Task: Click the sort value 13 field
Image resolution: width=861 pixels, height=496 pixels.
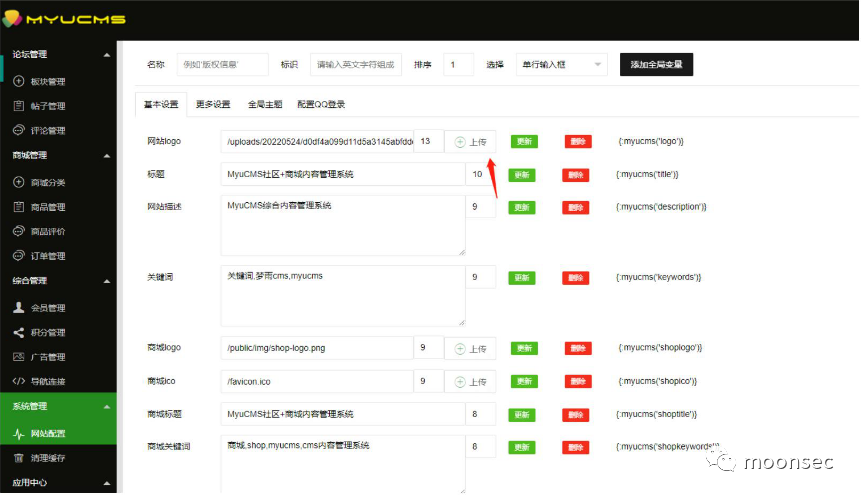Action: [x=428, y=142]
